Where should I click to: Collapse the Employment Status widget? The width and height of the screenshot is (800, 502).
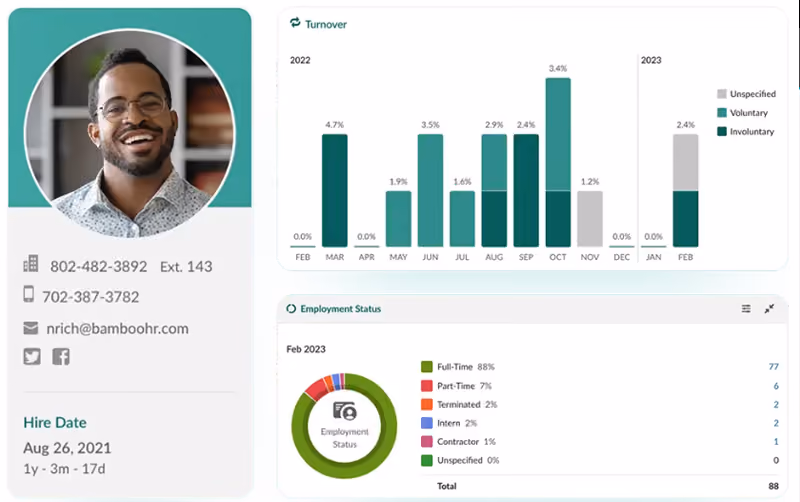769,309
